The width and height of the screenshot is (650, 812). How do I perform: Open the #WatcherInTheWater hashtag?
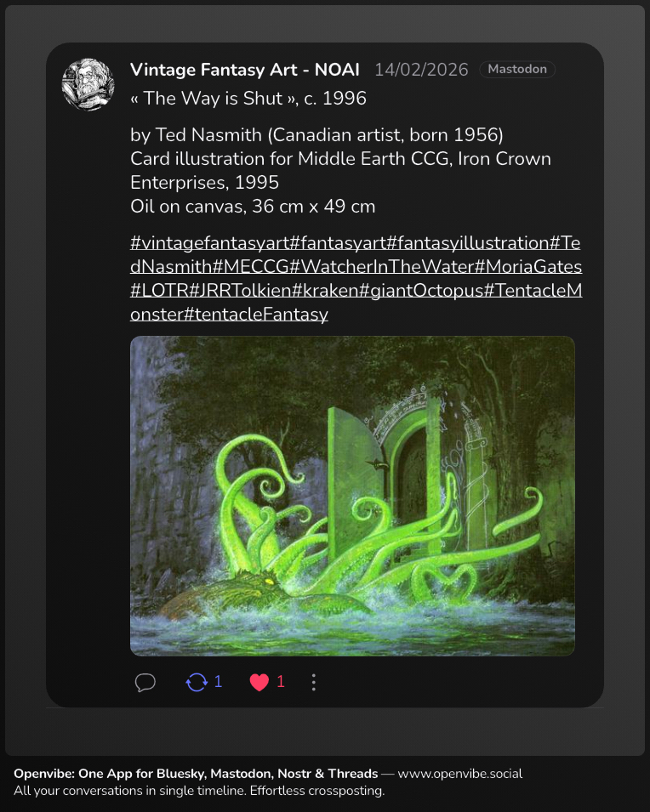click(x=381, y=267)
